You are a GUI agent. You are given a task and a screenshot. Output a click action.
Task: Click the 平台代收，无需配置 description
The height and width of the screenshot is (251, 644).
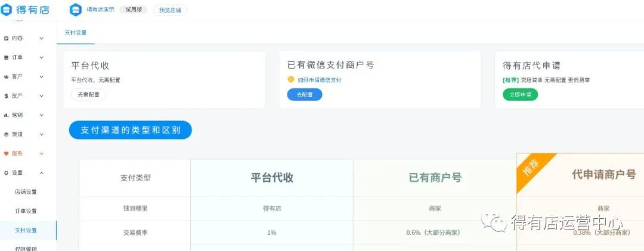[95, 80]
